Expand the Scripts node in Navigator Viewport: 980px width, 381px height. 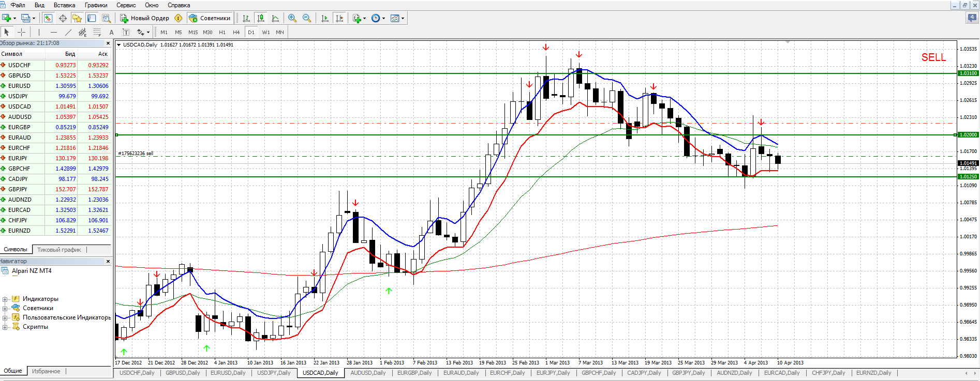pos(5,327)
